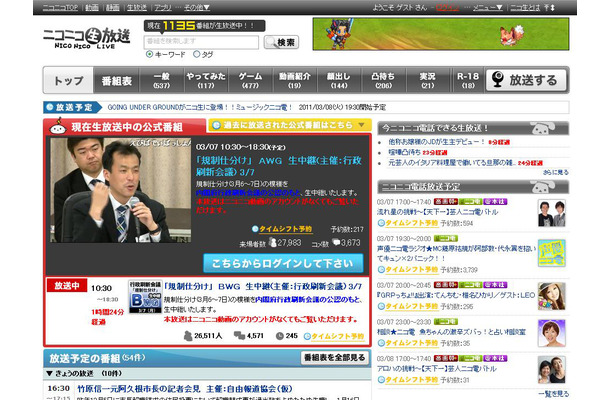Click phone mascot icon in ニコニコ電話放送予定 header
Viewport: 610px width, 400px height.
542,187
